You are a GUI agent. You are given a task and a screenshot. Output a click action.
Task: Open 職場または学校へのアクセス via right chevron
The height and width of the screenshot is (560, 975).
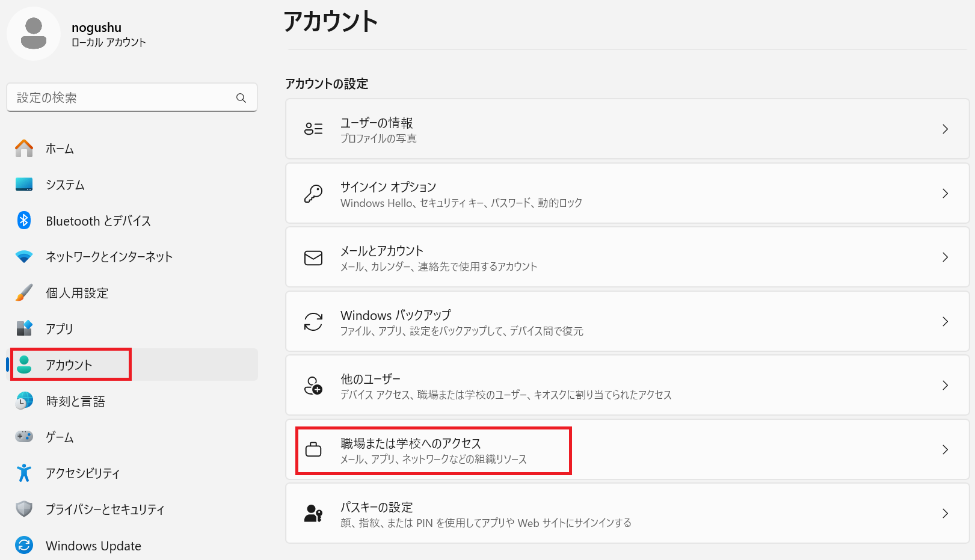(946, 449)
